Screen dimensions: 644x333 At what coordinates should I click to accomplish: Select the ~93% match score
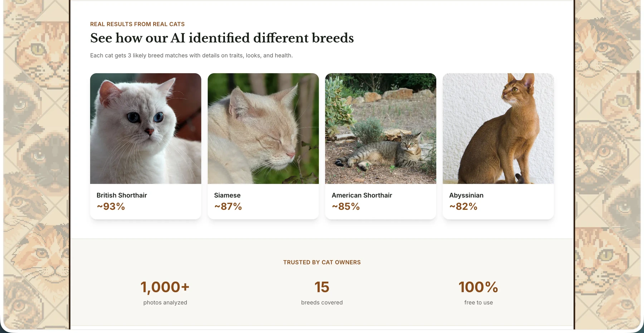[x=111, y=207]
